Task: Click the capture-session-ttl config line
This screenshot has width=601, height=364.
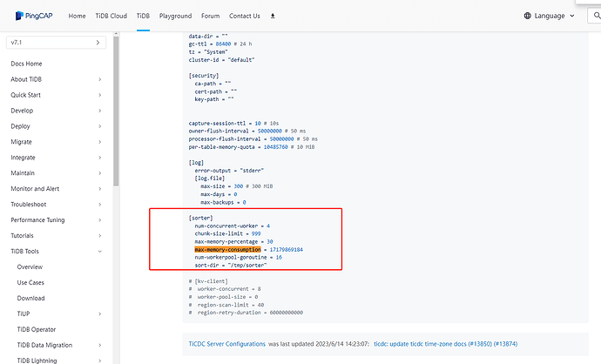Action: coord(233,124)
